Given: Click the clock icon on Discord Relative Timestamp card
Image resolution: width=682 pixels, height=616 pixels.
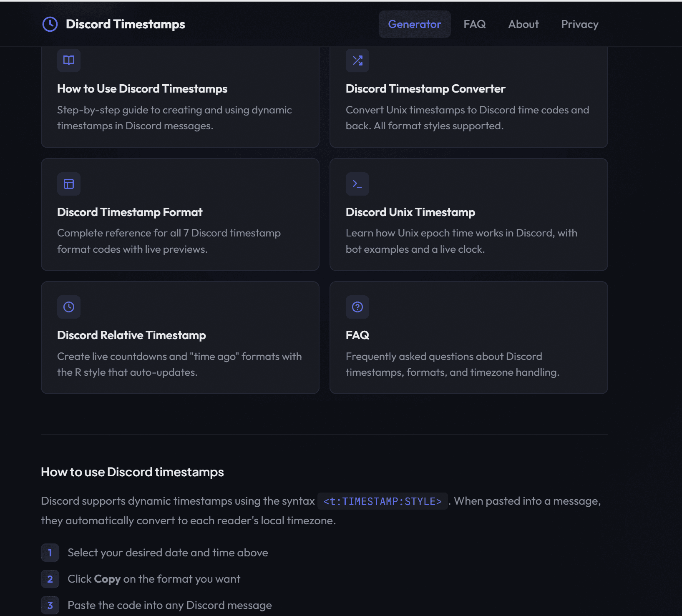Looking at the screenshot, I should pos(68,307).
